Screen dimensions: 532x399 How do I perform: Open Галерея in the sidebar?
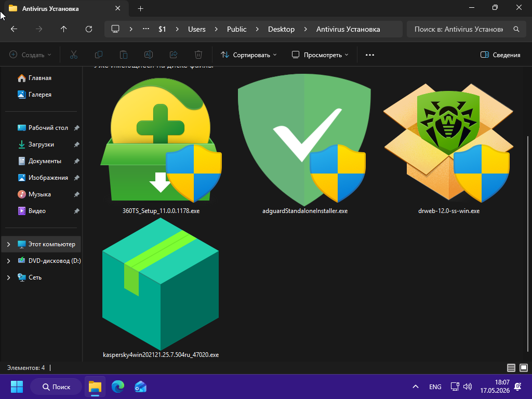pyautogui.click(x=39, y=95)
